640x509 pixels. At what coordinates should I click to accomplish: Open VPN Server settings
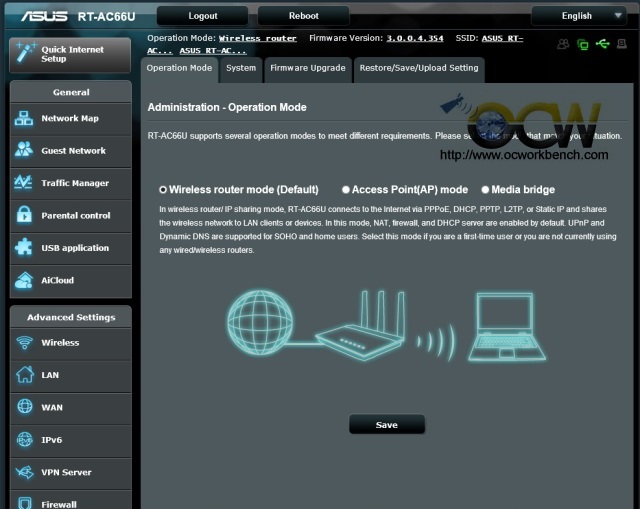(71, 473)
